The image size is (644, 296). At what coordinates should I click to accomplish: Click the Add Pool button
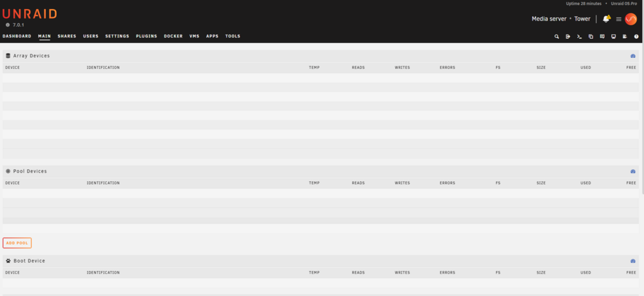click(17, 243)
